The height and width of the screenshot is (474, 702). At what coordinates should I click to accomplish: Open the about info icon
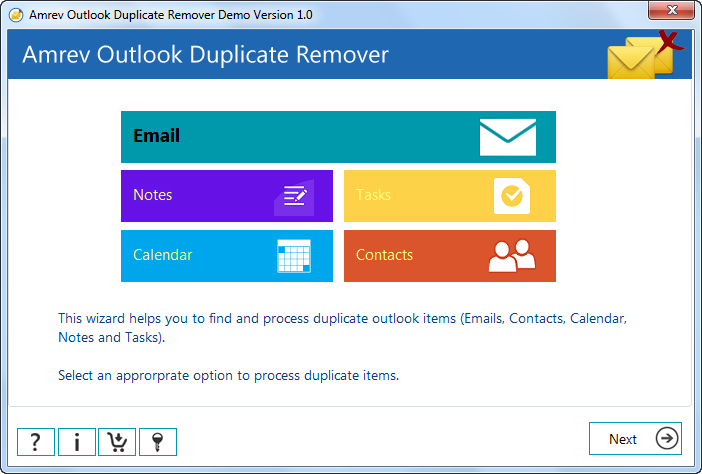[x=77, y=442]
